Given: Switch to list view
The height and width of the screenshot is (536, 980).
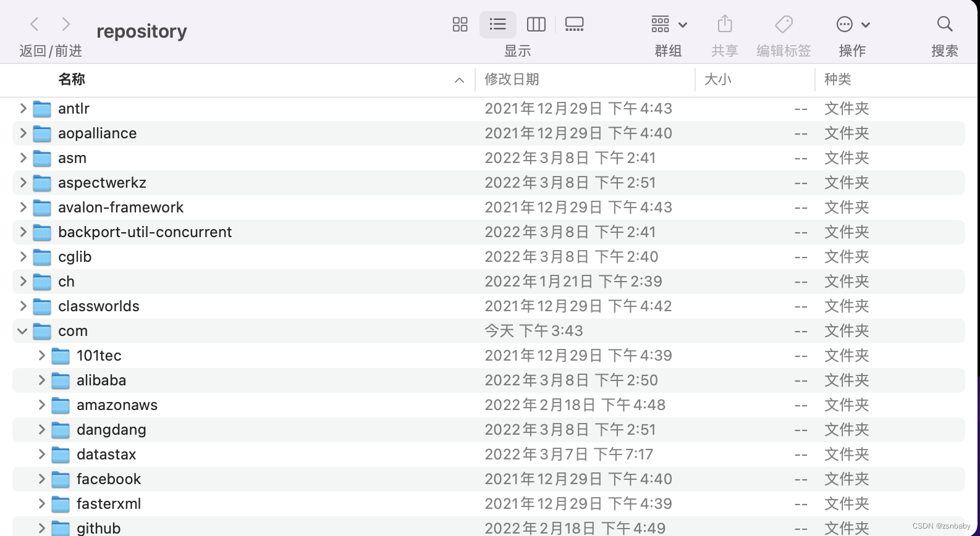Looking at the screenshot, I should (x=497, y=24).
